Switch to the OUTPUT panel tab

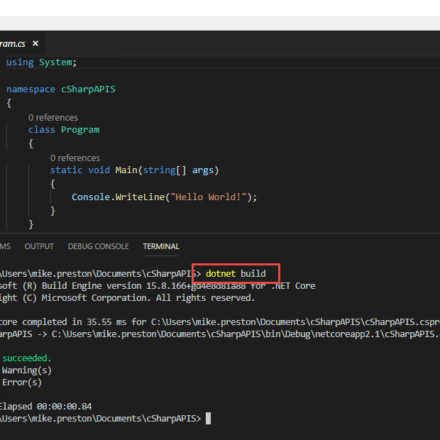coord(39,246)
